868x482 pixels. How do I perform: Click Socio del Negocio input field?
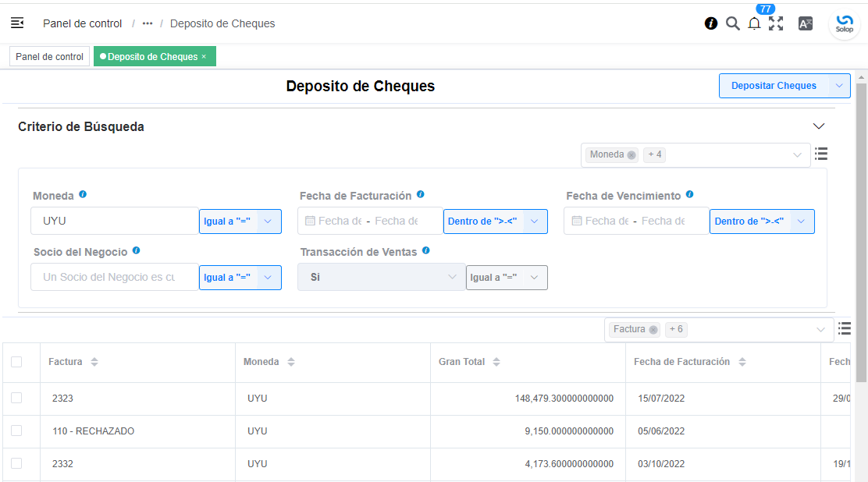[115, 277]
